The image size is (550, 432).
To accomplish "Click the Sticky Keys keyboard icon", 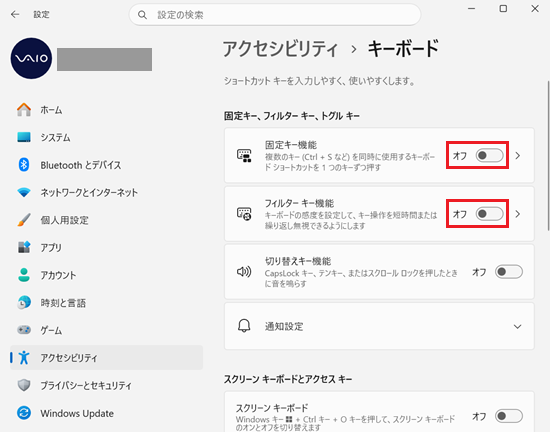I will click(244, 155).
